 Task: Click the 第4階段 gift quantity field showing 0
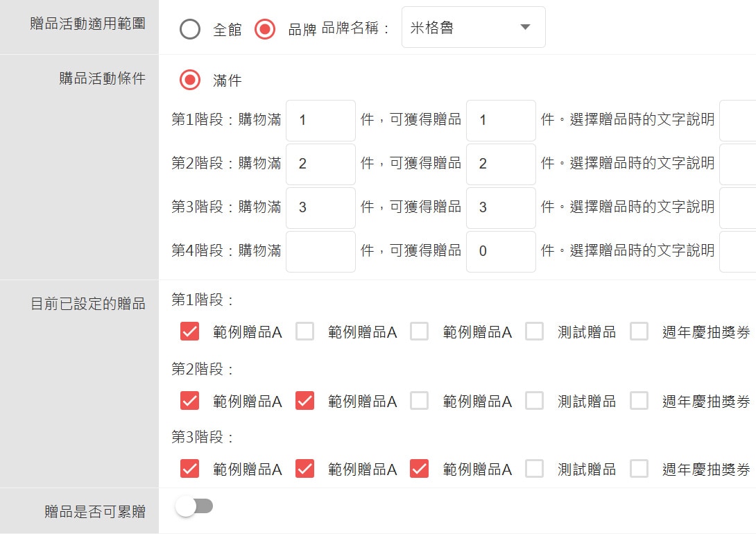click(501, 251)
